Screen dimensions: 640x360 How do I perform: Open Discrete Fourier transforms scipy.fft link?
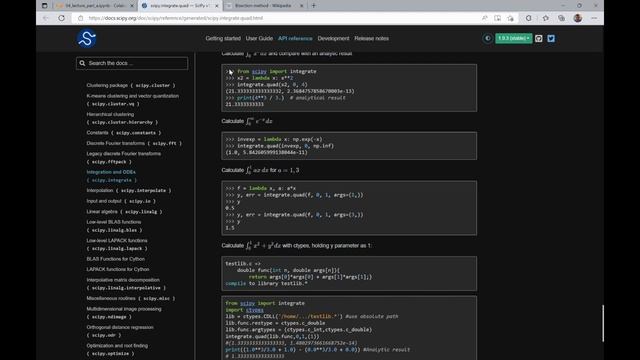click(134, 143)
